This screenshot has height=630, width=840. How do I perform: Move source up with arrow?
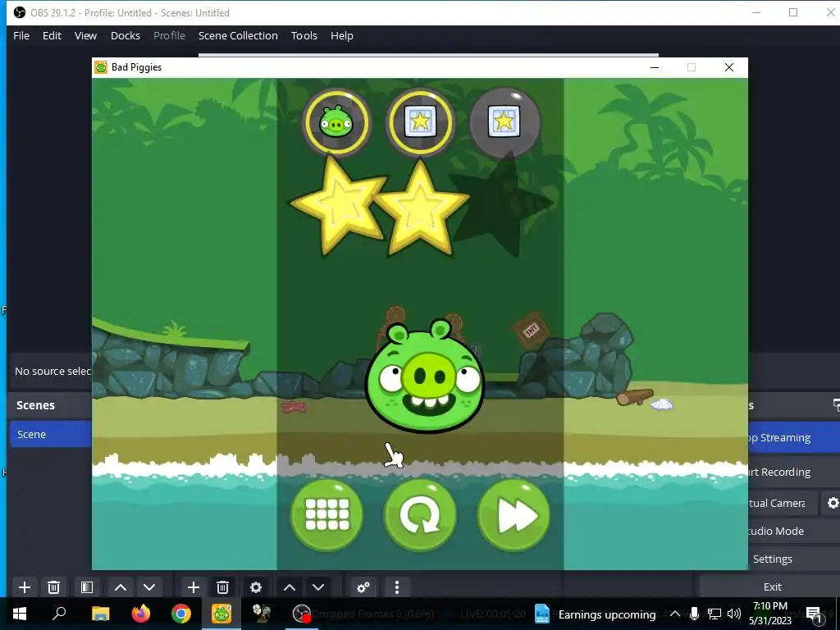[290, 587]
